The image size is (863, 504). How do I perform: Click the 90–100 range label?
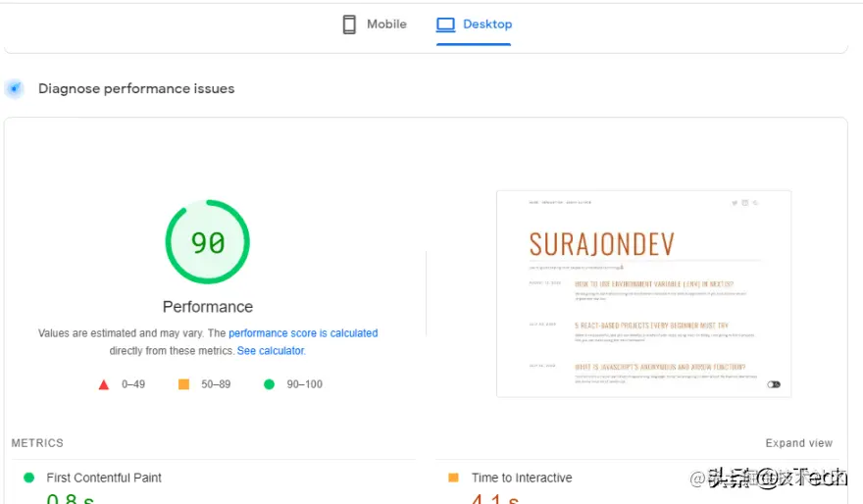(304, 384)
